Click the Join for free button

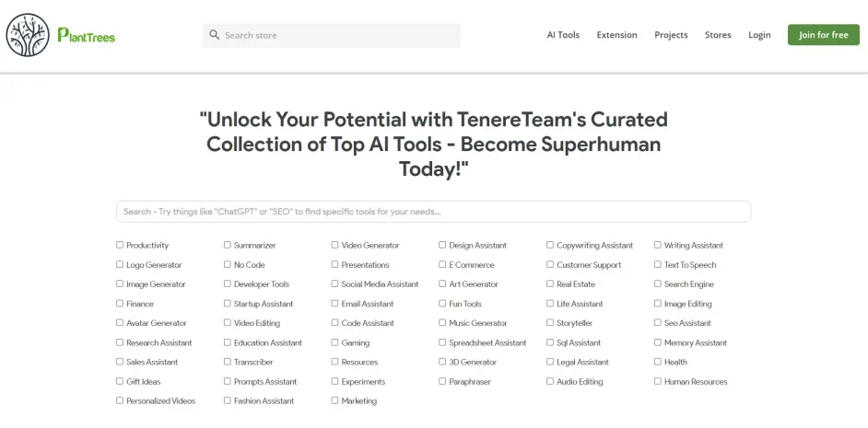824,35
